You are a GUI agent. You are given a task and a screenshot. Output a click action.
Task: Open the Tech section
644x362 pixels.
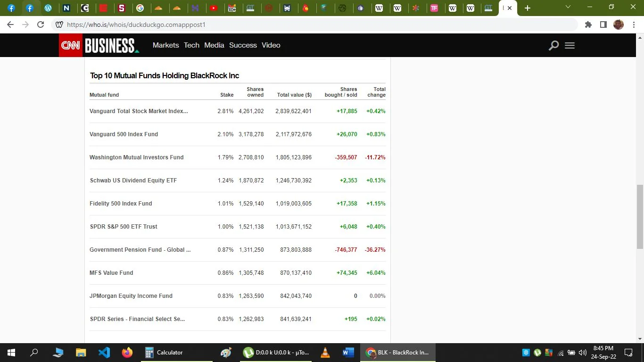[191, 45]
